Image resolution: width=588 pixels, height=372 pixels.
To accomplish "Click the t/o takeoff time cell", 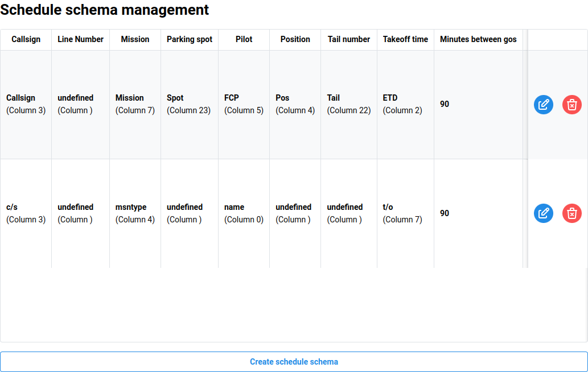I will 402,213.
